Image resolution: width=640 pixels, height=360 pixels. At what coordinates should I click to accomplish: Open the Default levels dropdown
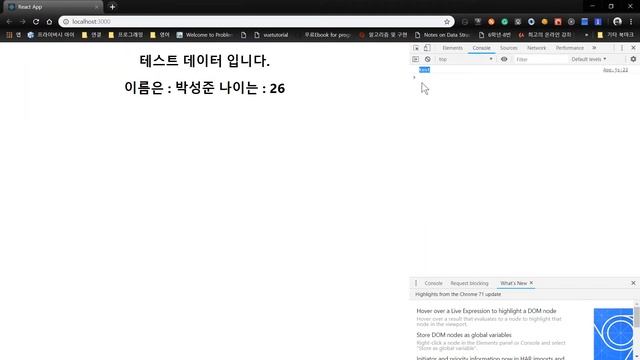tap(589, 59)
